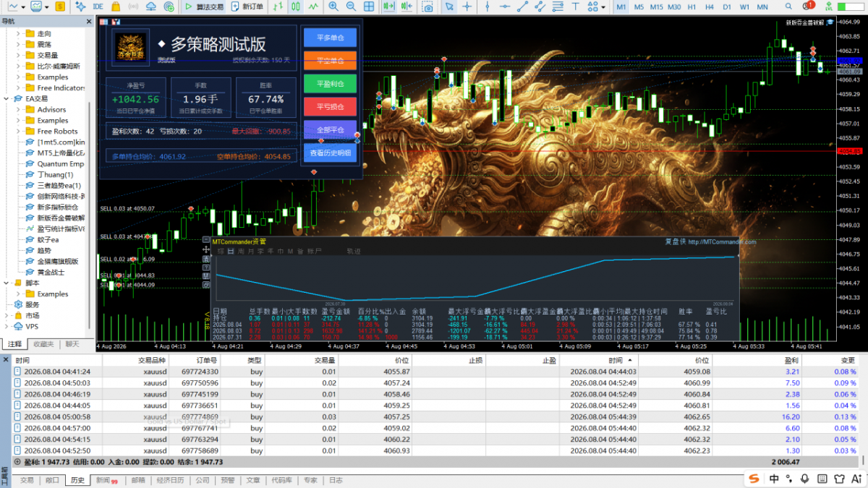Screen dimensions: 868x488
Task: Expand the Advisors folder
Action: point(18,110)
